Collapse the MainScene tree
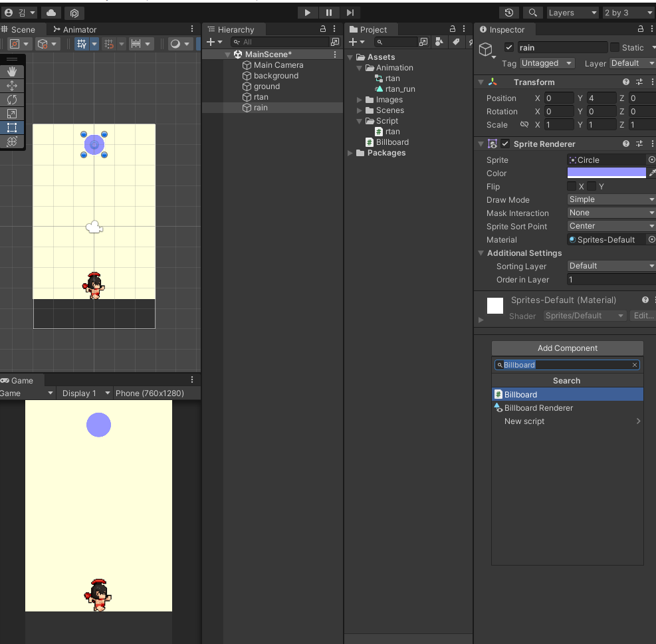The image size is (656, 644). pos(227,54)
